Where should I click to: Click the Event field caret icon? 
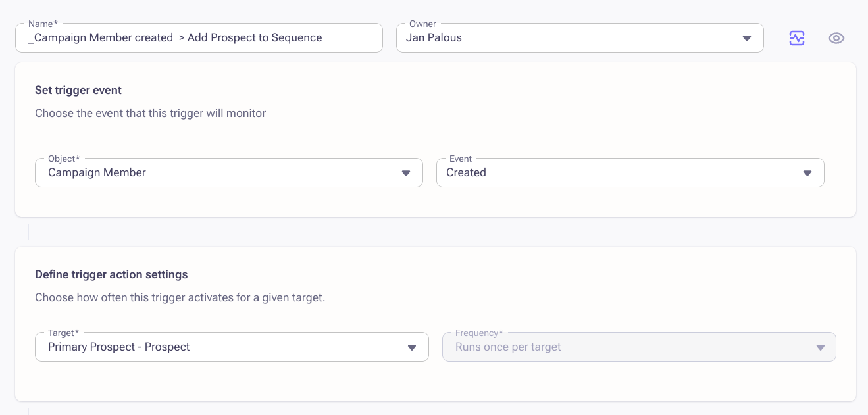pyautogui.click(x=807, y=173)
